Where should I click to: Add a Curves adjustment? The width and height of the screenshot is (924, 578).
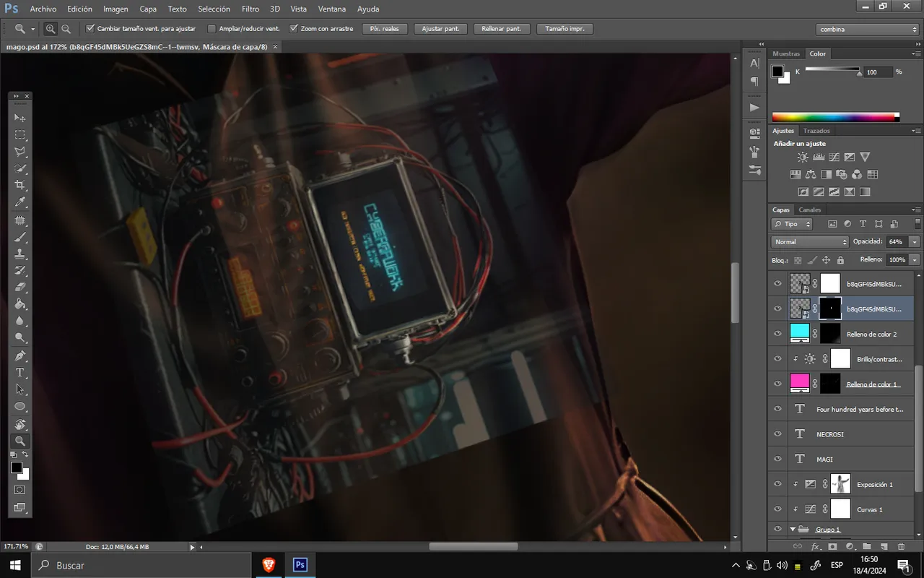coord(834,157)
